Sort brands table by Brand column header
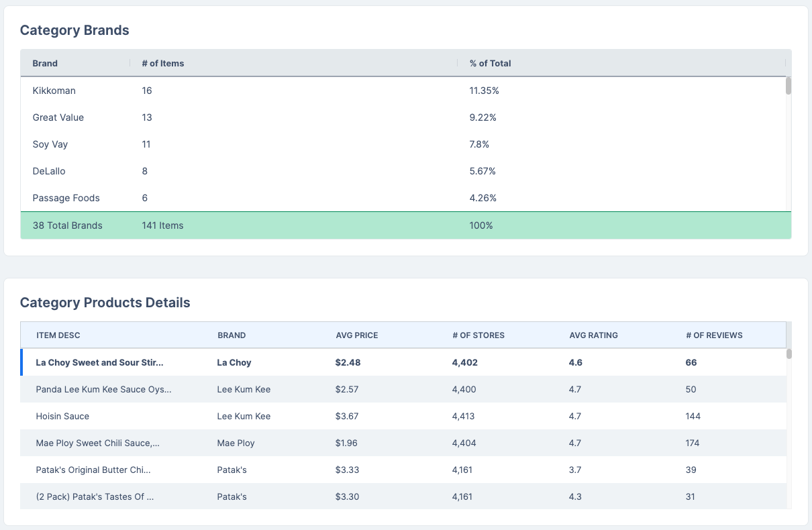Viewport: 812px width, 530px height. coord(45,63)
